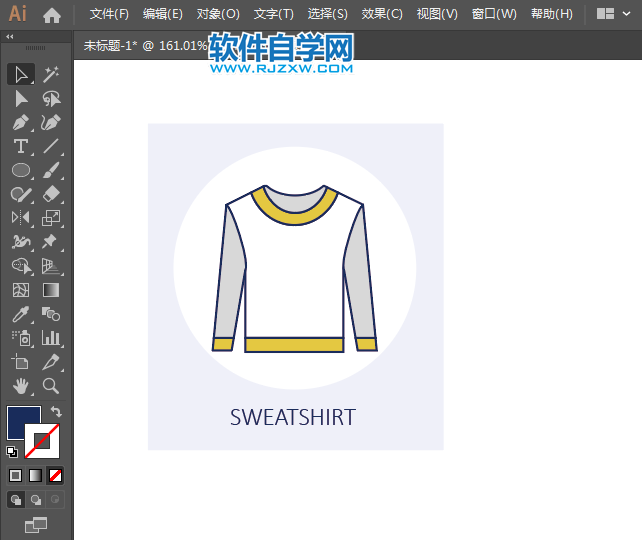Screen dimensions: 642x540
Task: Open the 编辑(E) menu
Action: pos(163,14)
